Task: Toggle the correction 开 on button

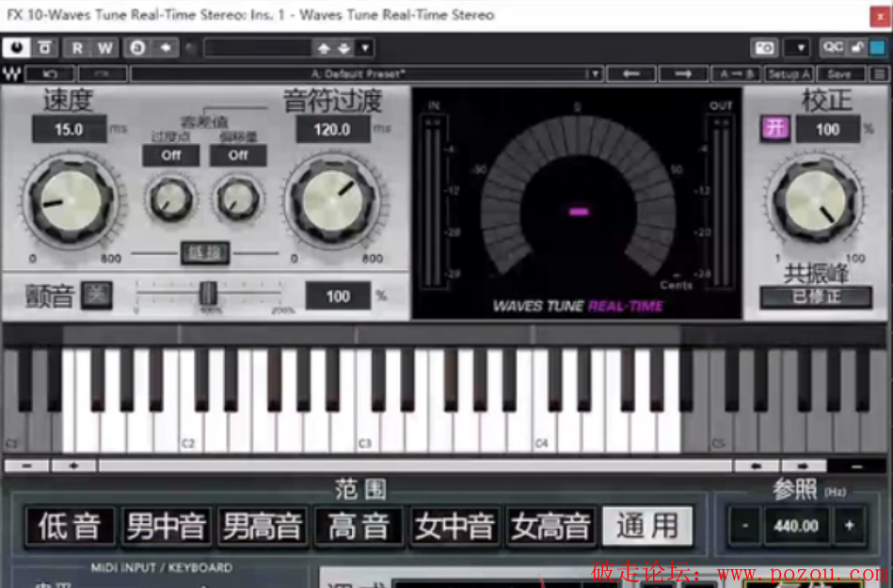Action: [775, 128]
